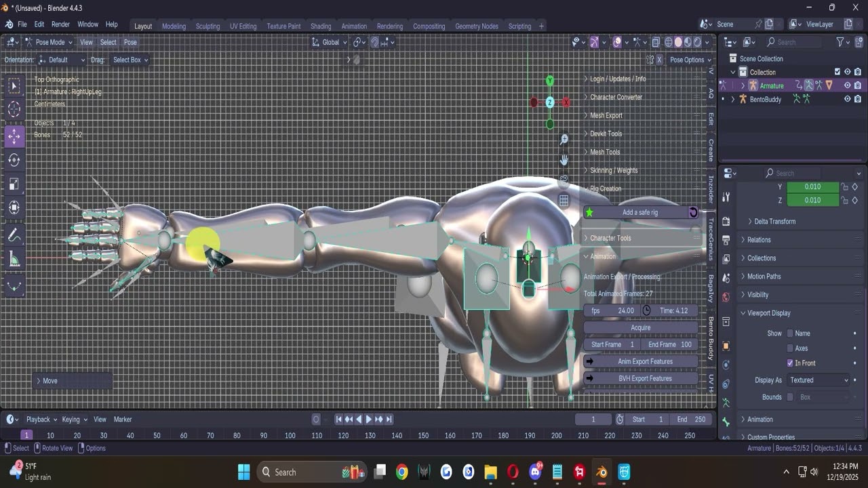Image resolution: width=868 pixels, height=488 pixels.
Task: Hide the Collection in viewport
Action: [847, 72]
